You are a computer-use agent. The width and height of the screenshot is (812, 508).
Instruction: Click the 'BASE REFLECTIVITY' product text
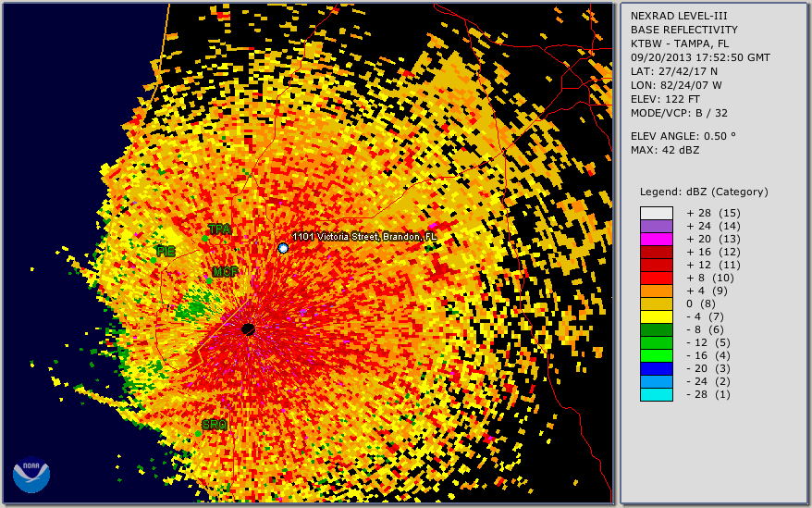684,30
